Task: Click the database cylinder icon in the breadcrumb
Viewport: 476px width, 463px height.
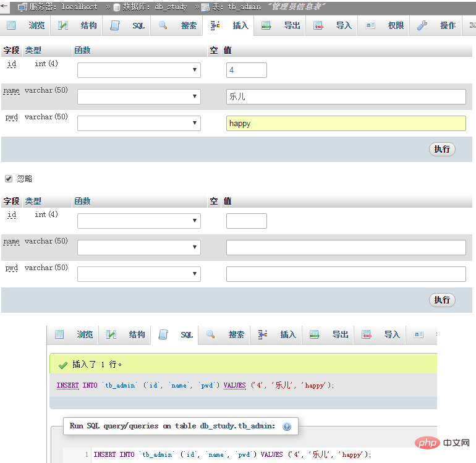Action: click(117, 7)
